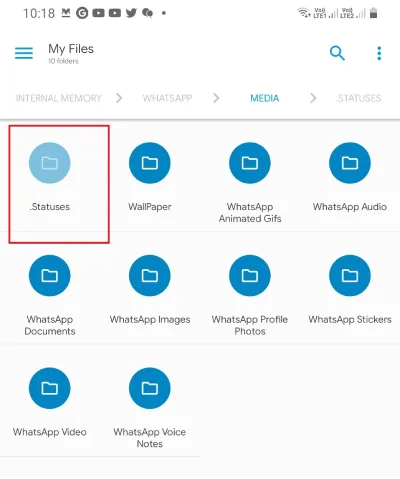
Task: Open the hamburger navigation menu
Action: pos(24,53)
